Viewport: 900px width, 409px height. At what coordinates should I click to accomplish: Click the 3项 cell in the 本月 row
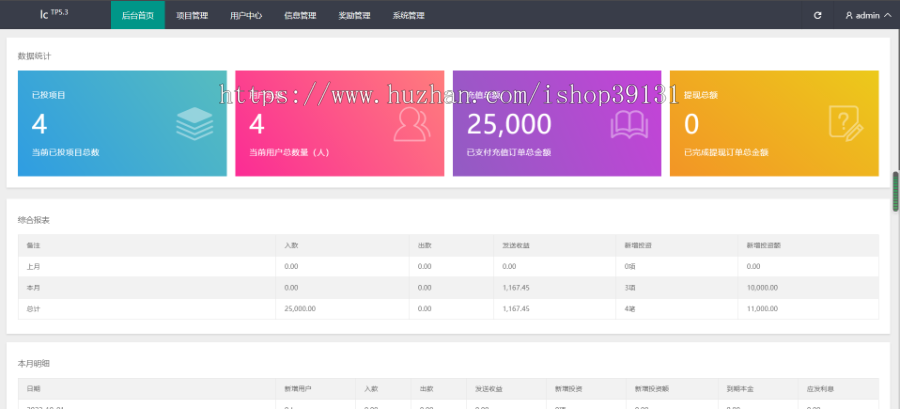point(630,287)
